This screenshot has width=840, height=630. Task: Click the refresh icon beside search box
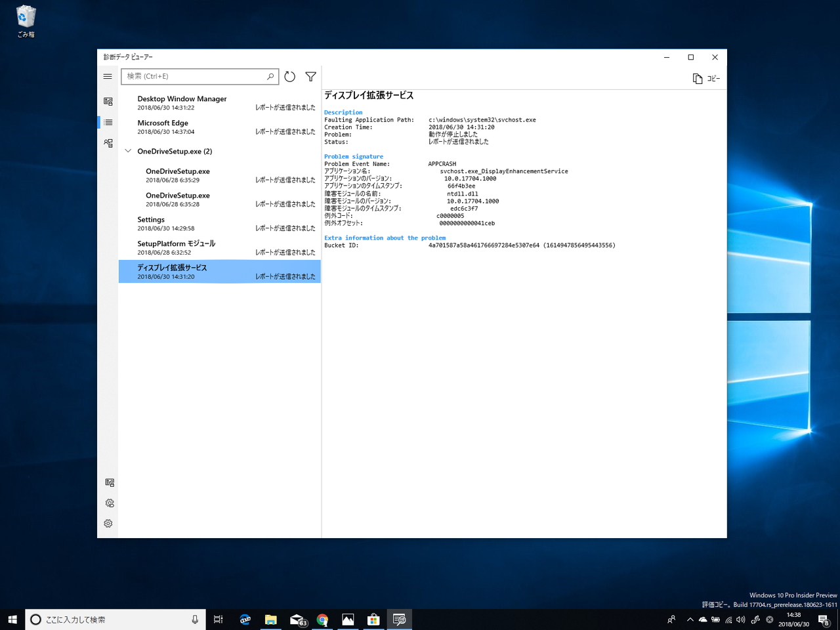tap(290, 77)
